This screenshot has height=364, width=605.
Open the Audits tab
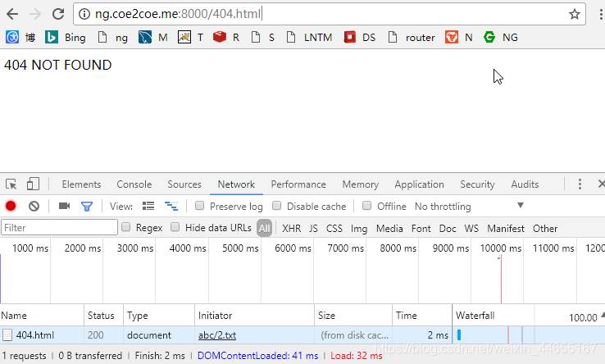point(525,184)
